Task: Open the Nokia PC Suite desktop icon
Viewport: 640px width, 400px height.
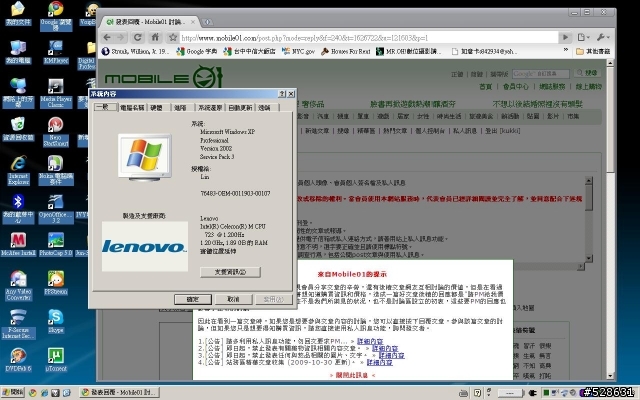Action: 56,170
